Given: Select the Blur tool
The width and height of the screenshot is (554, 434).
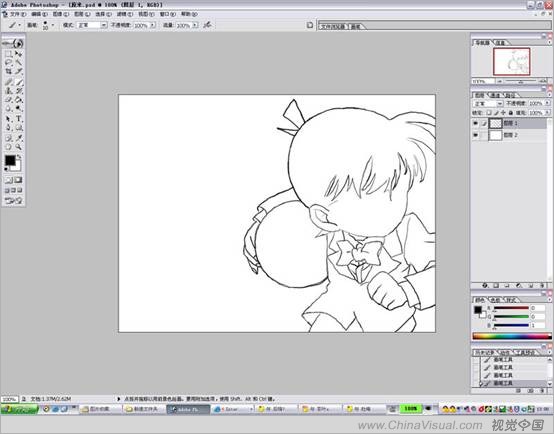Looking at the screenshot, I should (x=8, y=108).
